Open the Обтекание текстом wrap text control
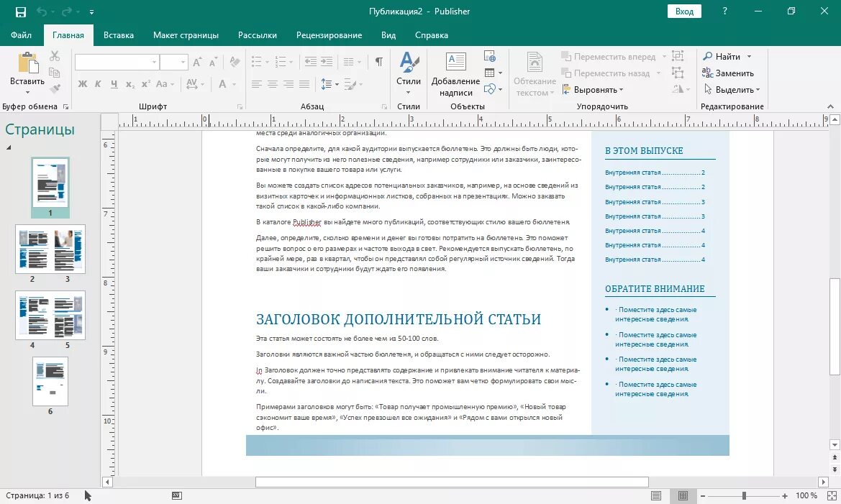 click(535, 75)
